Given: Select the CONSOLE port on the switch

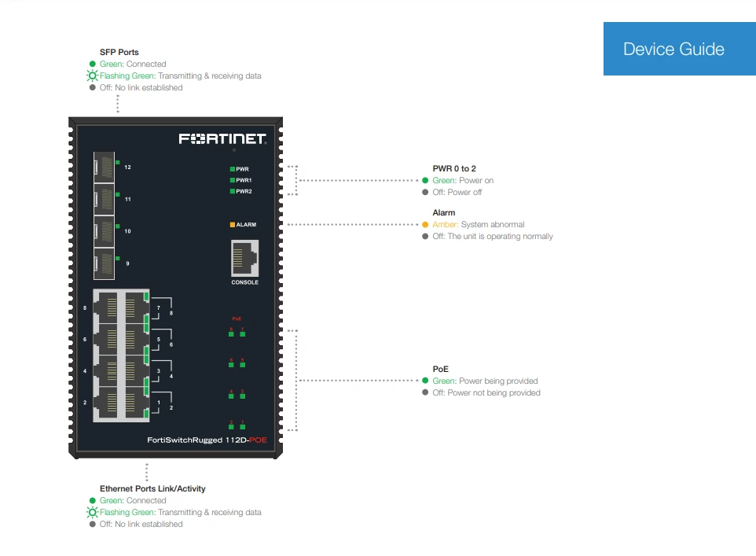Looking at the screenshot, I should (244, 260).
